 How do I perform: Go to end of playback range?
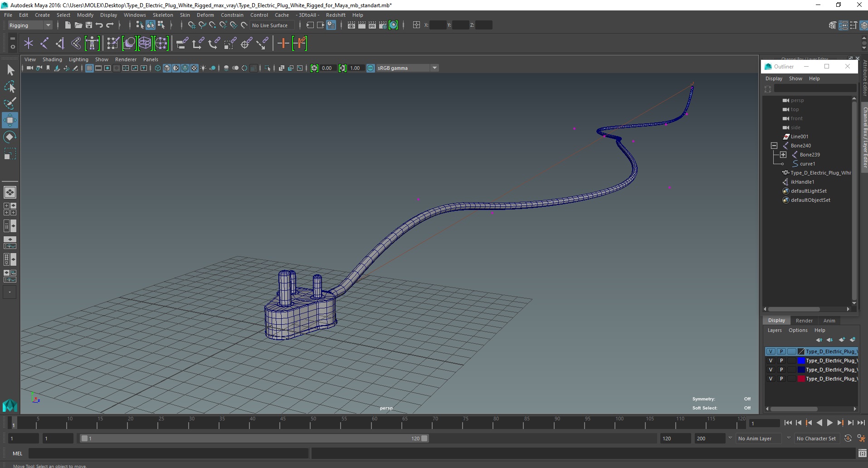click(861, 423)
